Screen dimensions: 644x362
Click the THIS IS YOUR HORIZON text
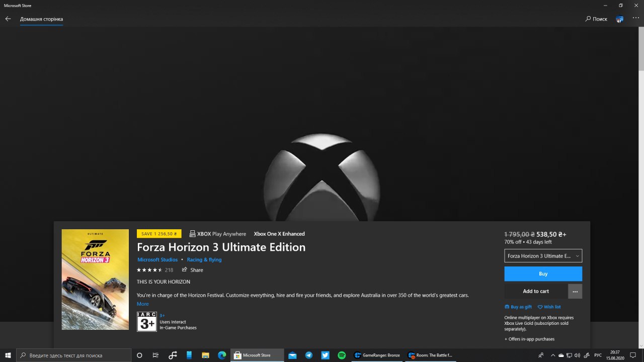pyautogui.click(x=164, y=282)
